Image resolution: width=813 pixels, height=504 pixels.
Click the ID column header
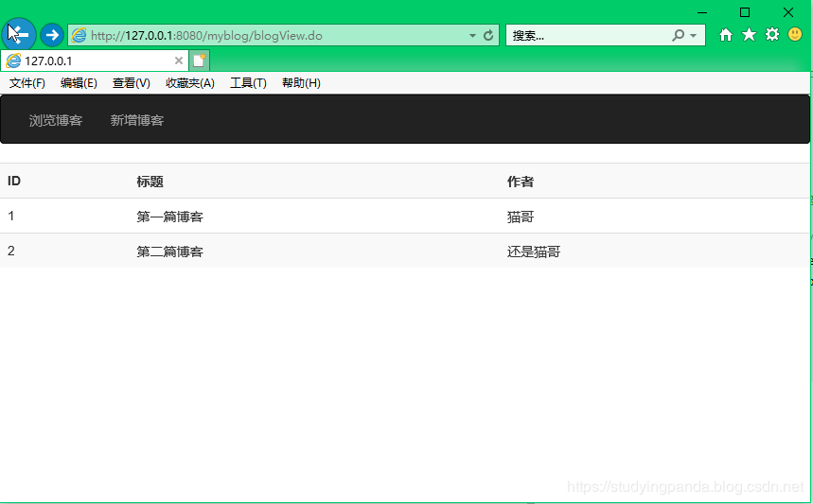point(14,181)
